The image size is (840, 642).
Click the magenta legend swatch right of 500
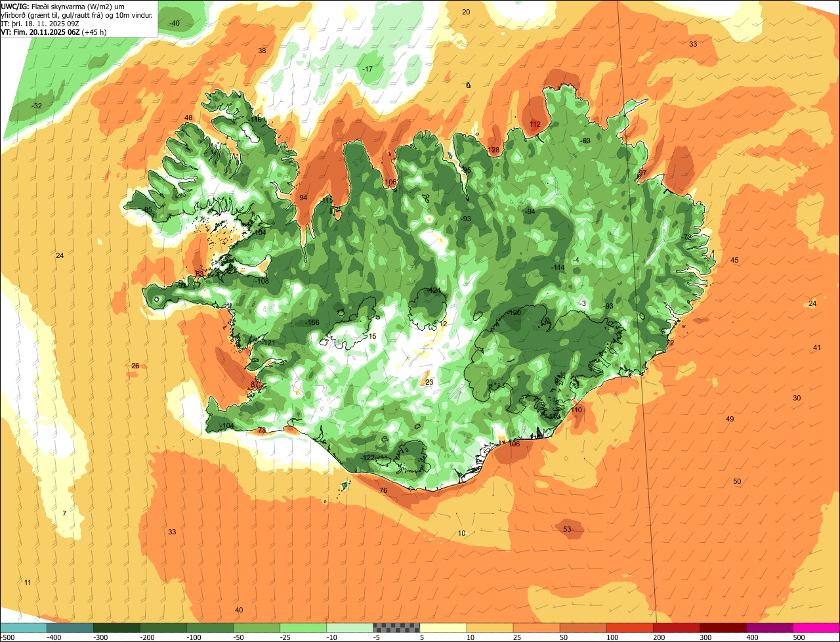point(816,628)
